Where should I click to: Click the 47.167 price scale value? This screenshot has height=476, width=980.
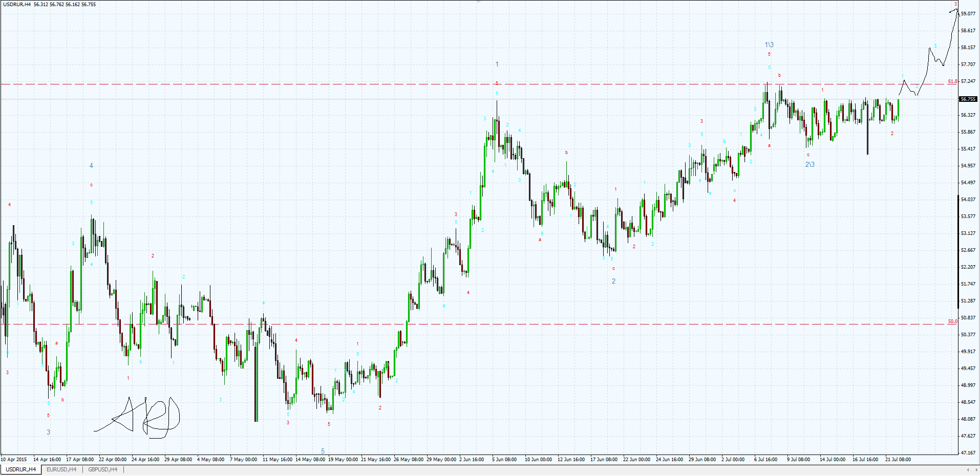pyautogui.click(x=968, y=453)
